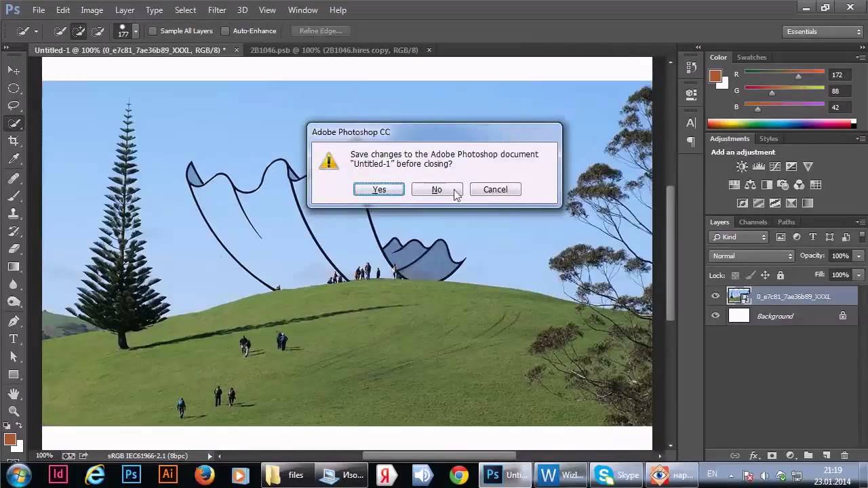Open the tool preset picker arrow

point(36,31)
